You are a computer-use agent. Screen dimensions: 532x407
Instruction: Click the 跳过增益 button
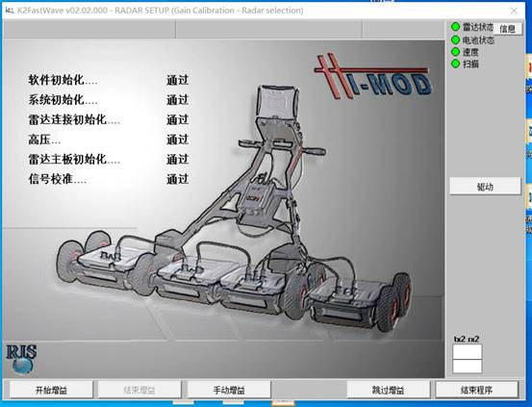coord(388,390)
